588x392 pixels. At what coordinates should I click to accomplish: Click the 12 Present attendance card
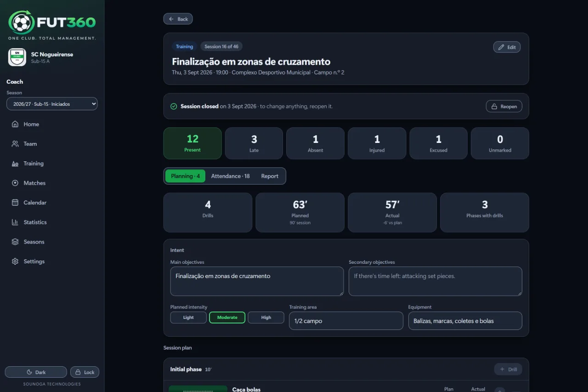pos(192,143)
